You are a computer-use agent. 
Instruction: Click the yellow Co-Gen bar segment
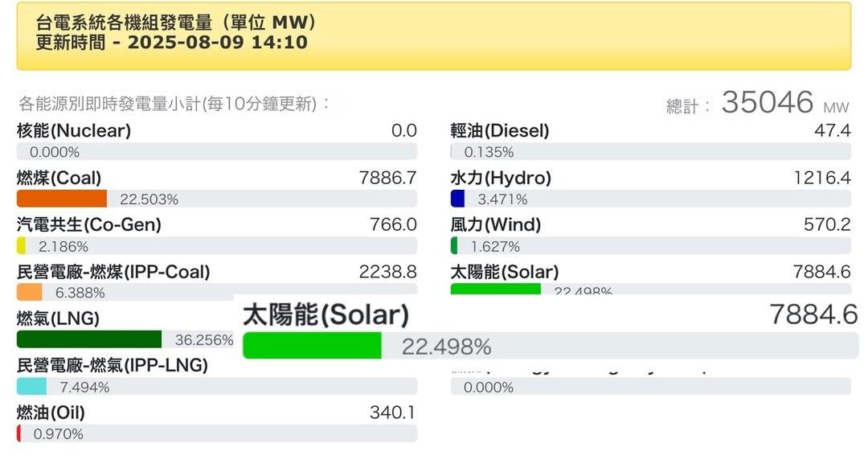point(21,245)
